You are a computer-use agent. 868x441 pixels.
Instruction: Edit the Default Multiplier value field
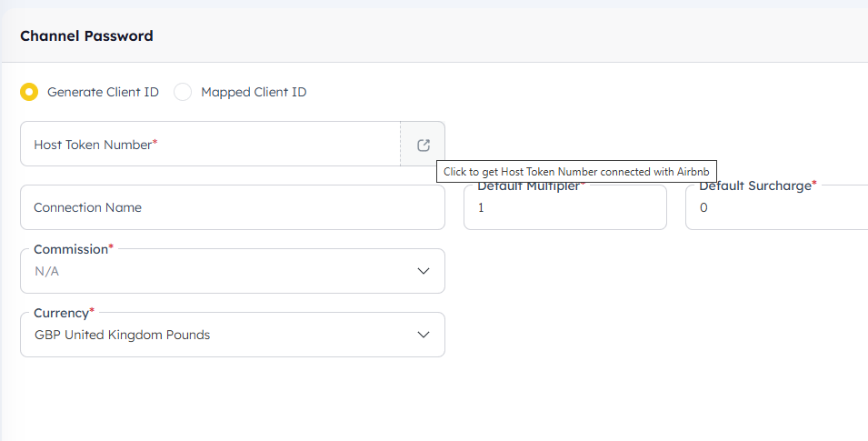click(x=564, y=208)
